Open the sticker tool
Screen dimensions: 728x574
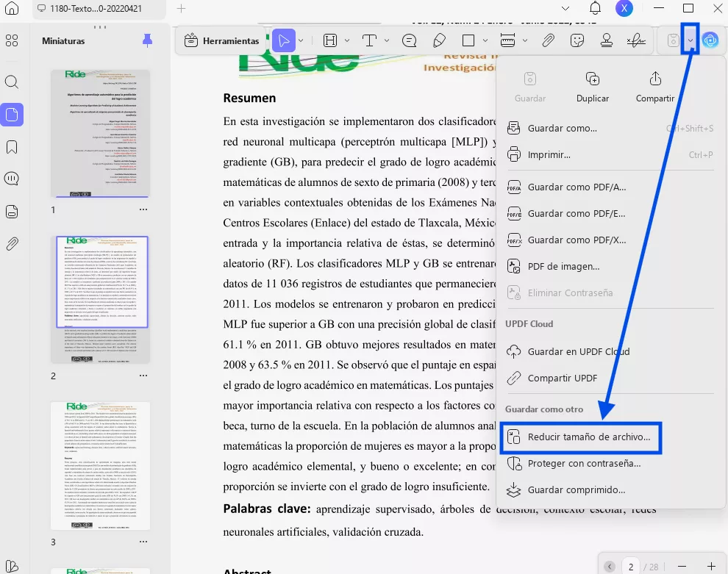coord(577,41)
